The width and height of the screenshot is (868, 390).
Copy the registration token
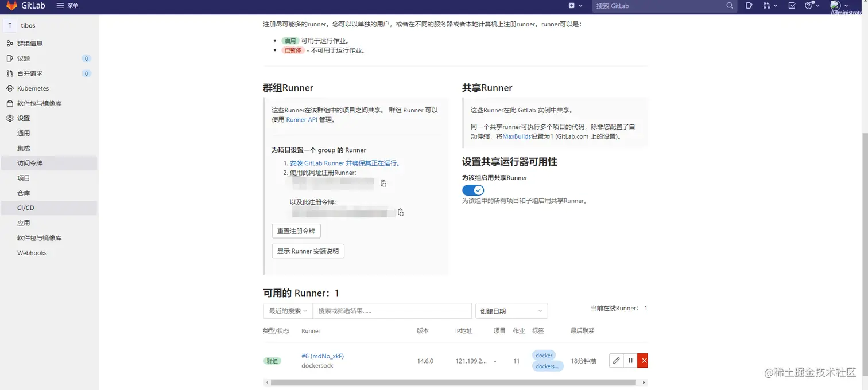401,212
